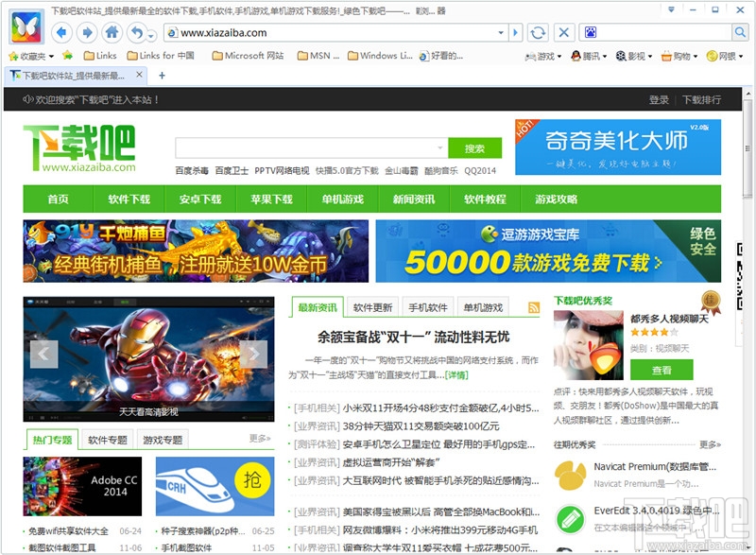Viewport: 756px width, 555px height.
Task: Click the magnifier search icon in toolbar
Action: [x=740, y=32]
